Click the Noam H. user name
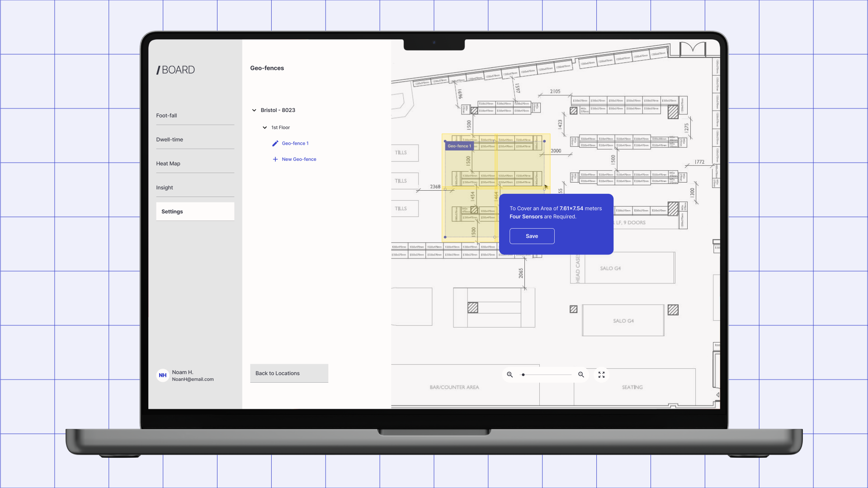 click(x=183, y=372)
